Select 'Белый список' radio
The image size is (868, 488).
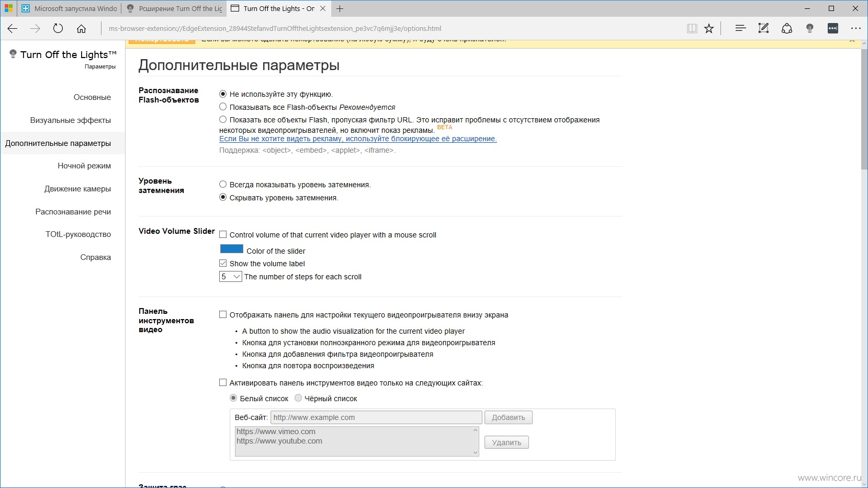point(233,398)
